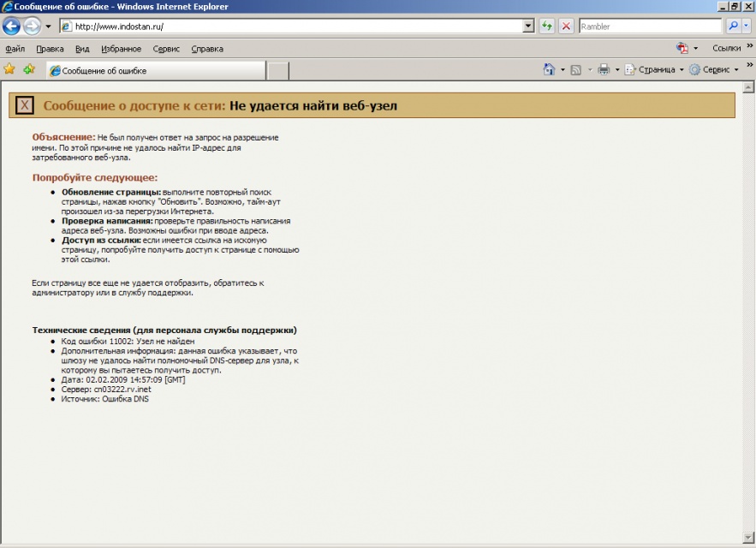Click the RSS feeds icon
The width and height of the screenshot is (756, 548).
point(576,69)
